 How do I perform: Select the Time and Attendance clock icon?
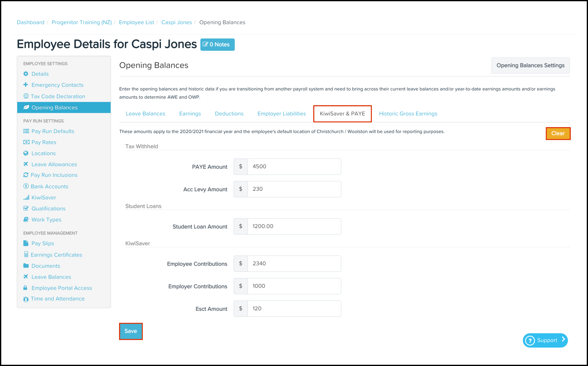pos(26,299)
